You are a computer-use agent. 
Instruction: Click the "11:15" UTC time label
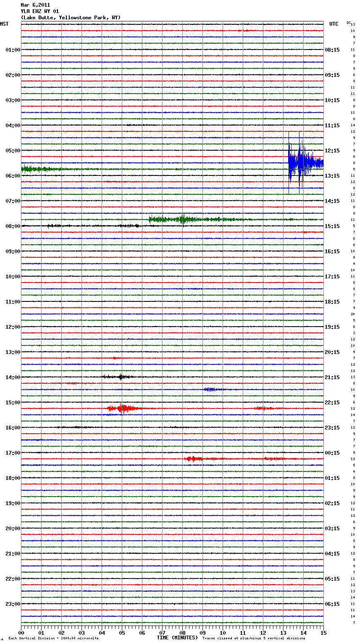[332, 126]
